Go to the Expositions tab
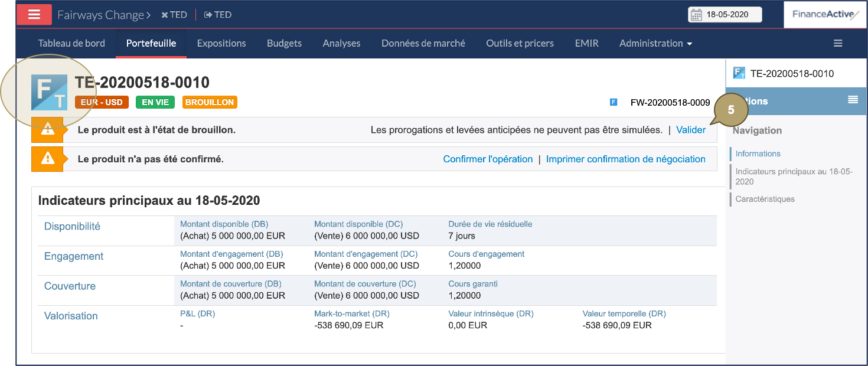The width and height of the screenshot is (868, 366). click(x=221, y=43)
